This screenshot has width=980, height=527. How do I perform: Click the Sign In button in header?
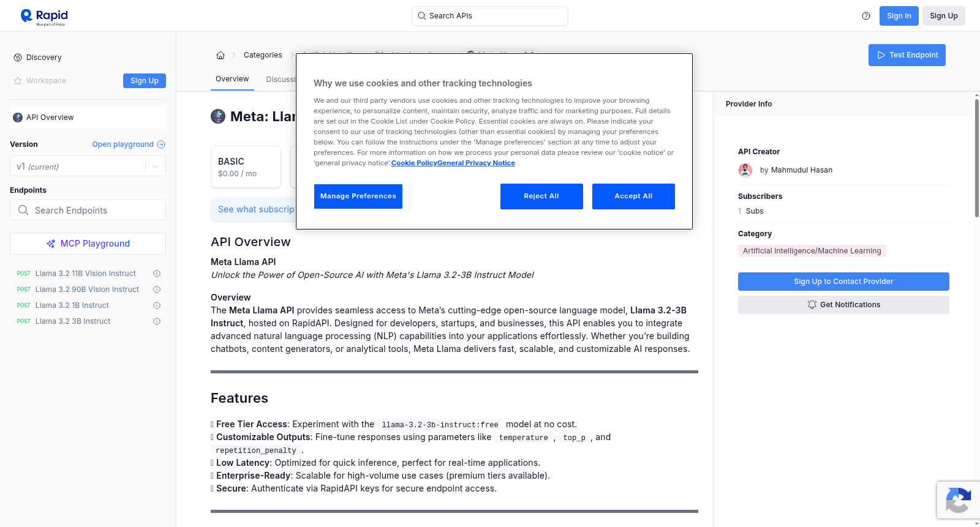[x=899, y=16]
